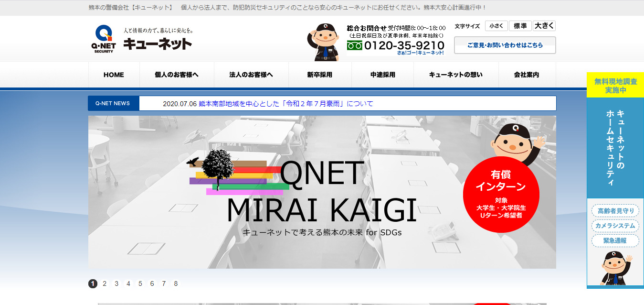The height and width of the screenshot is (305, 644).
Task: Click the 総合お問合せ heading text
Action: [367, 28]
